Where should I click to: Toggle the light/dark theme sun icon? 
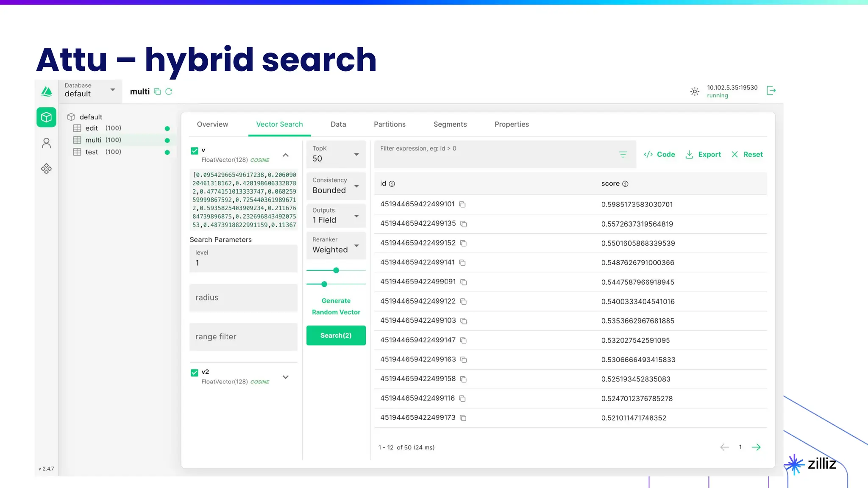695,91
